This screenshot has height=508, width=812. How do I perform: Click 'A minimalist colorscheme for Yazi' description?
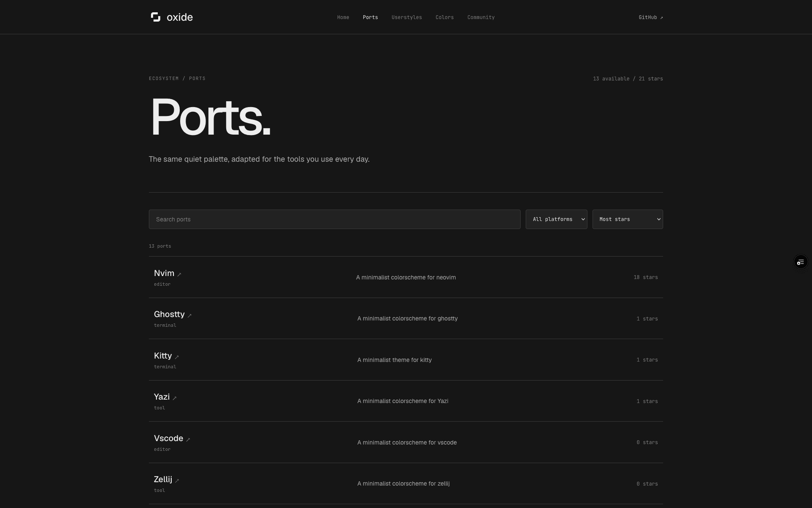tap(403, 401)
